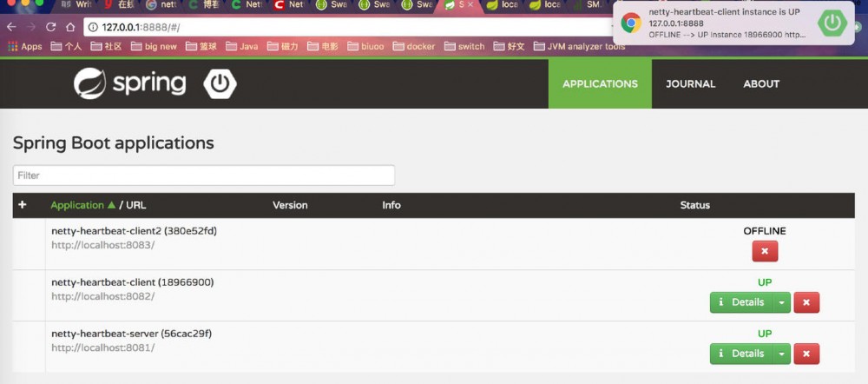This screenshot has height=384, width=868.
Task: Open the ABOUT nav tab
Action: pyautogui.click(x=761, y=83)
